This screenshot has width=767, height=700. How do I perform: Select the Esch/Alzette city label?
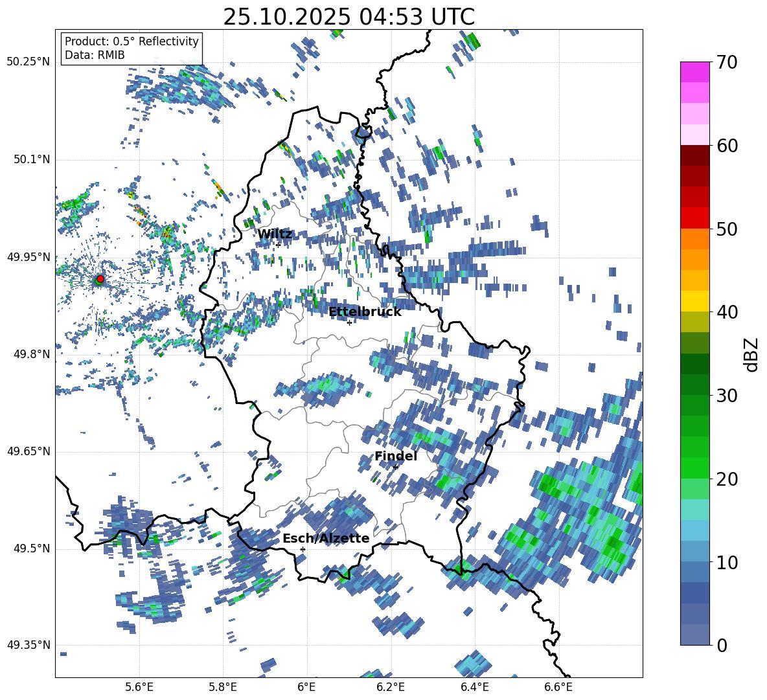(326, 538)
